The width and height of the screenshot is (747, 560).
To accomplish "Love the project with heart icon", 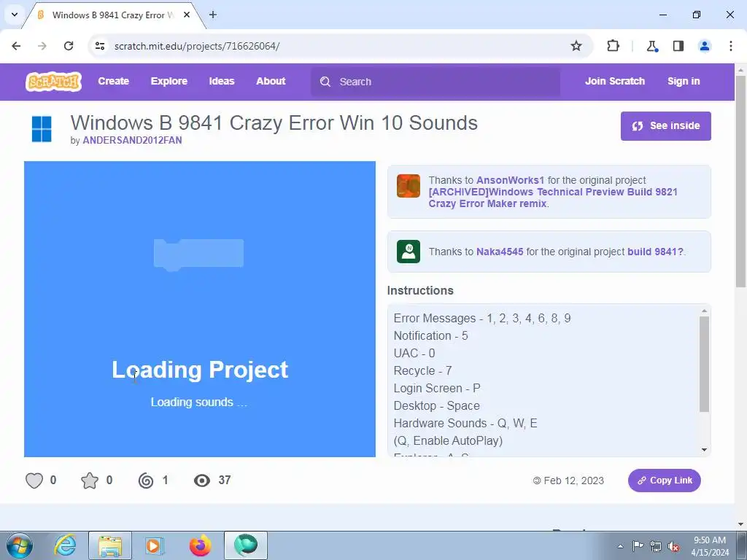I will tap(34, 481).
